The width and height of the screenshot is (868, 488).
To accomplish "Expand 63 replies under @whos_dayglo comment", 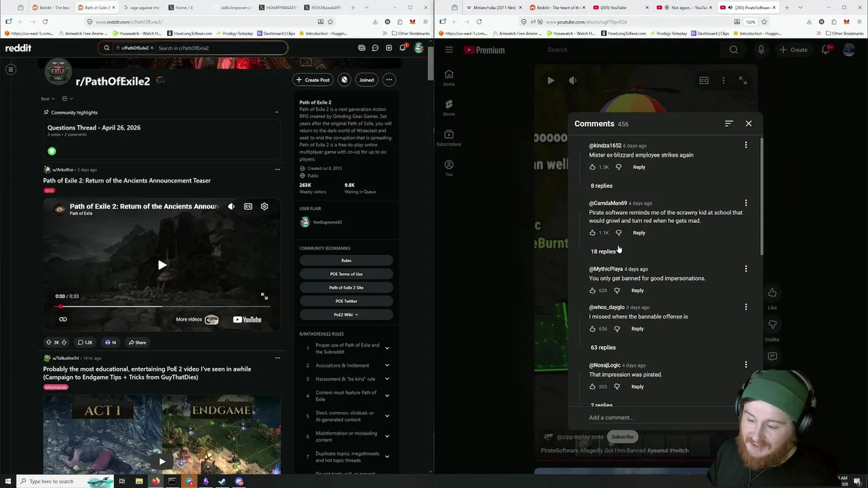I will (603, 348).
